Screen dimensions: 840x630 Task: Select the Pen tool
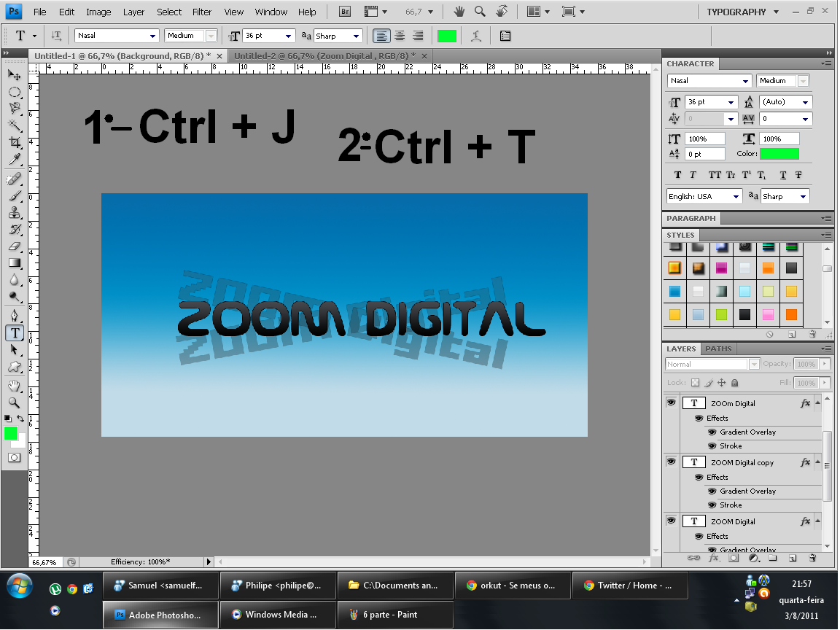15,316
